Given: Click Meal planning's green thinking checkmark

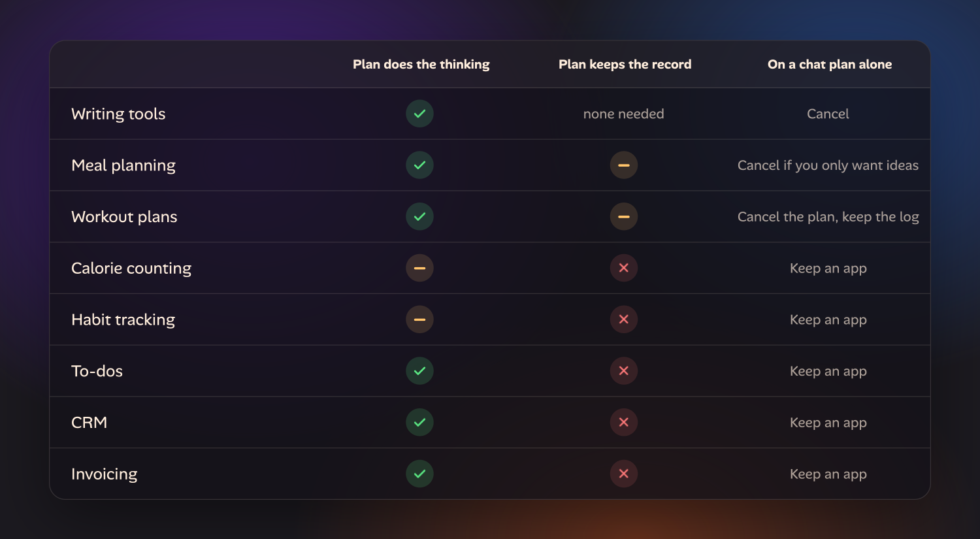Looking at the screenshot, I should 419,165.
